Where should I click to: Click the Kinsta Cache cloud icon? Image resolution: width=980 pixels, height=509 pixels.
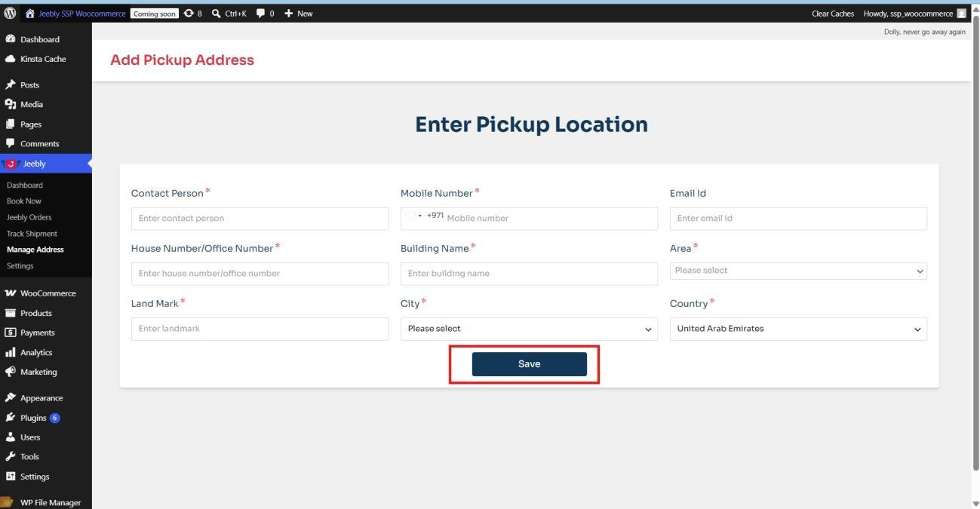(11, 59)
